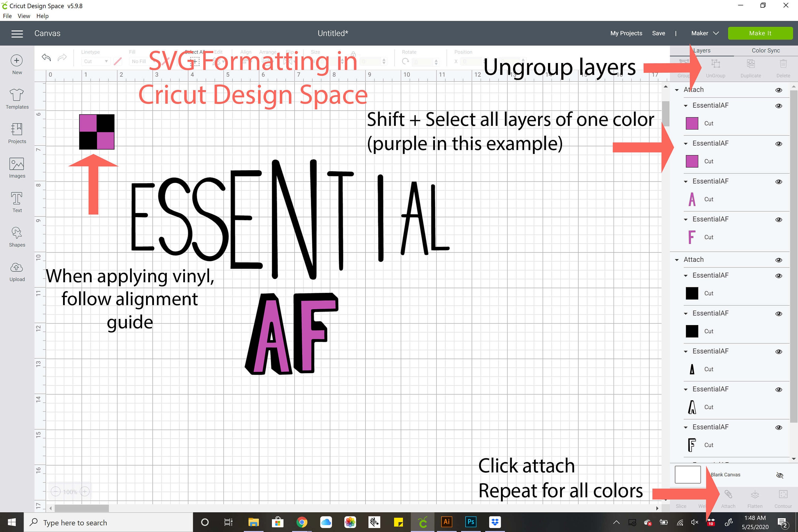
Task: Click the Blank Canvas white swatch
Action: point(688,475)
